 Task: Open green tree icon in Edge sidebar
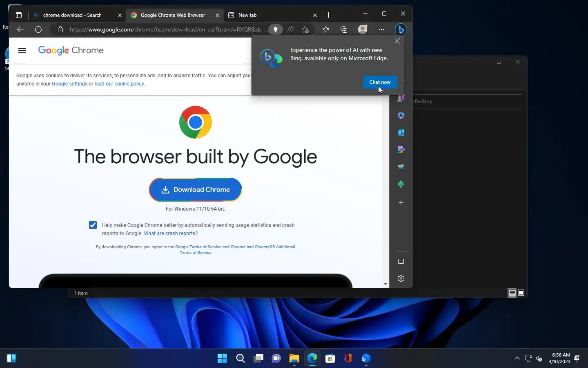pos(401,184)
